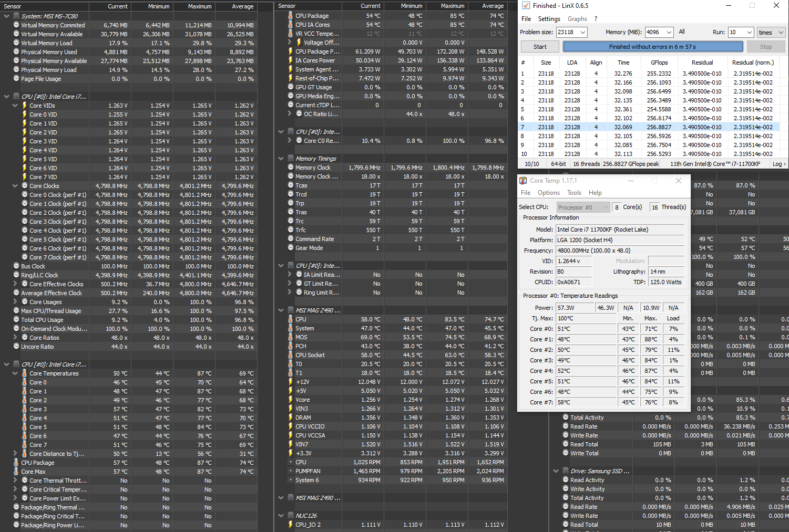The image size is (789, 532).
Task: Collapse the Drive: Samsung SSD section
Action: (x=556, y=471)
